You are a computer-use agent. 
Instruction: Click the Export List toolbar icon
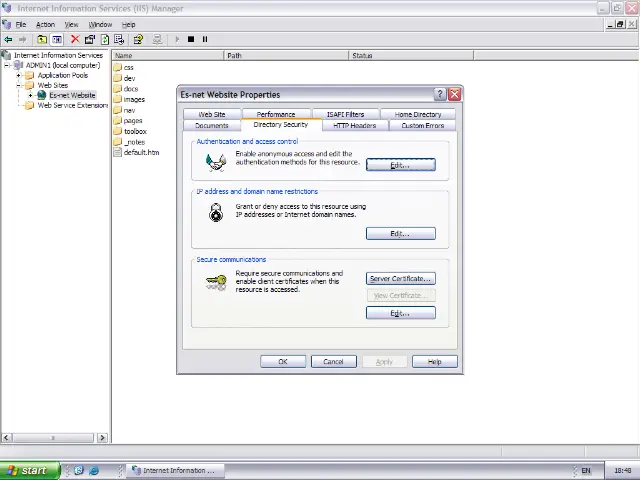119,39
